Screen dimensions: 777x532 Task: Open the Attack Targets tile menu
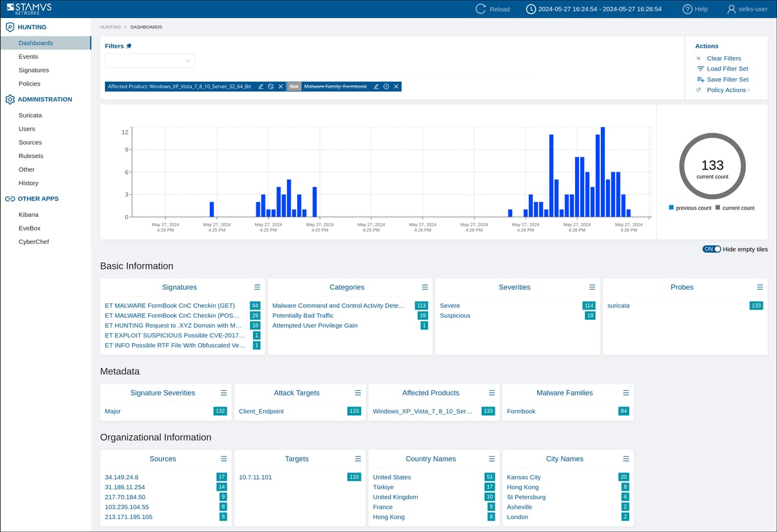click(357, 392)
